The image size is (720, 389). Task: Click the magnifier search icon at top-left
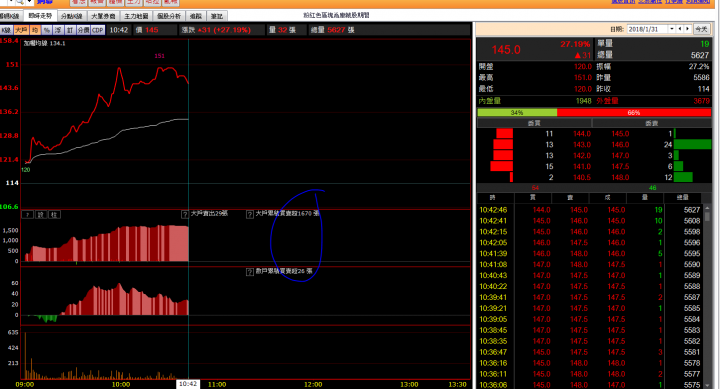20,2
